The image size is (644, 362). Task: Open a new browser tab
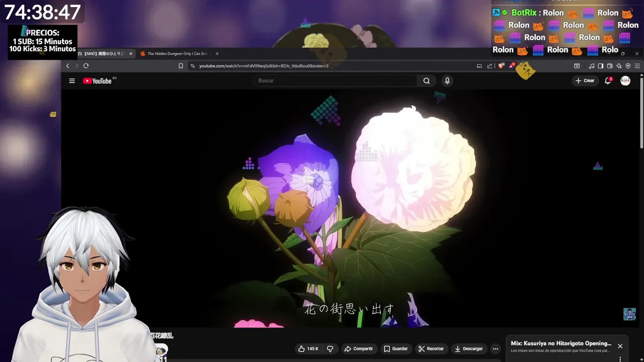click(x=217, y=54)
